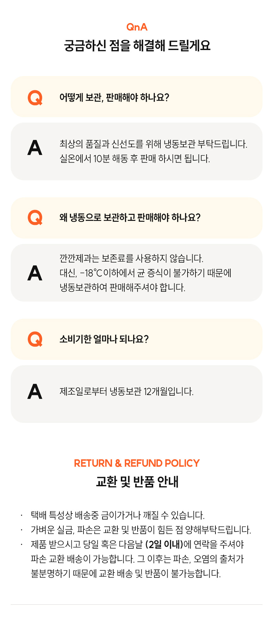Click the line '불분명하기 때문에 교환 배송 및 반품이 불가능합니다'
Screen dimensions: 272x644
126,573
